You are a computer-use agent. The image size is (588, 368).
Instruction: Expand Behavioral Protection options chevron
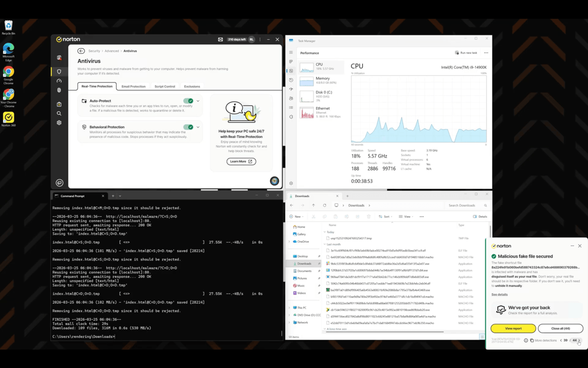point(198,127)
